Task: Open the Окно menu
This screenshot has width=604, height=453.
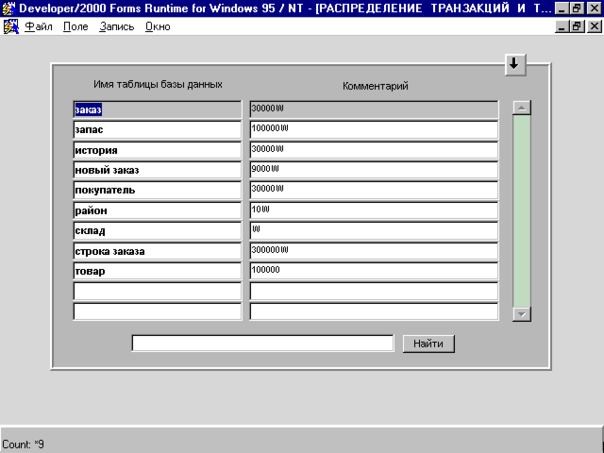Action: [158, 27]
